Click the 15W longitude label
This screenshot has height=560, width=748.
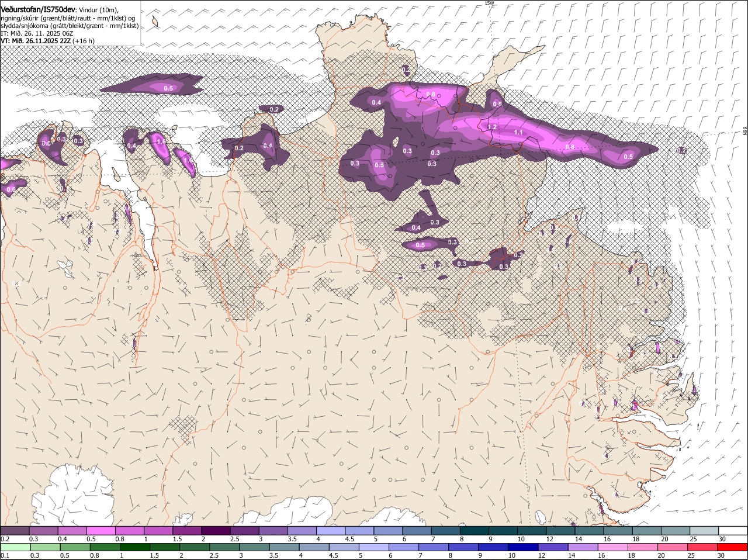(489, 3)
